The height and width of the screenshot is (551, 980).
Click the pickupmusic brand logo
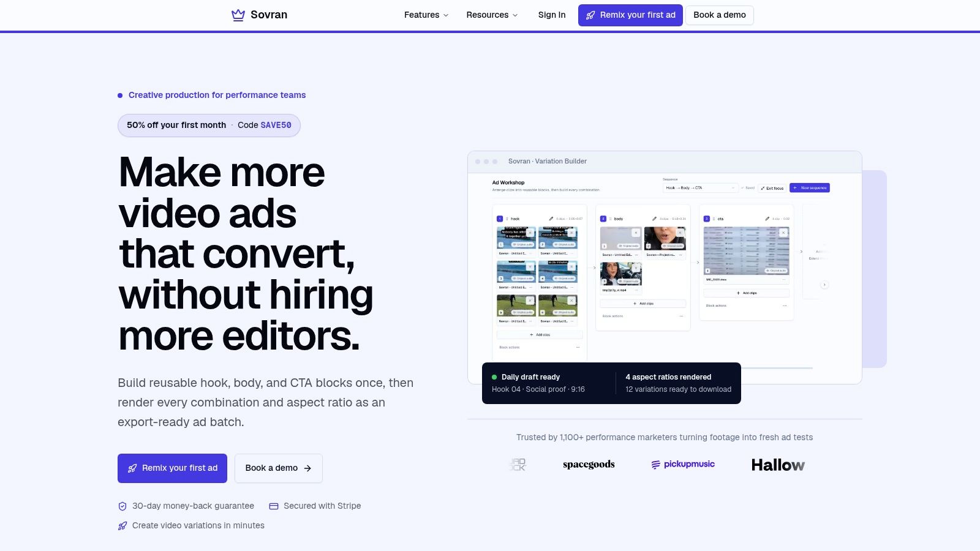coord(683,465)
